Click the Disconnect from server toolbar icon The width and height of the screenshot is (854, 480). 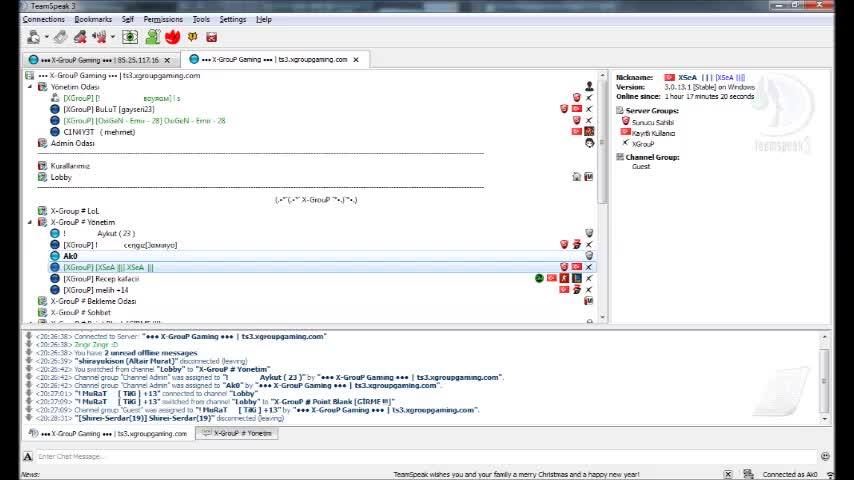60,37
